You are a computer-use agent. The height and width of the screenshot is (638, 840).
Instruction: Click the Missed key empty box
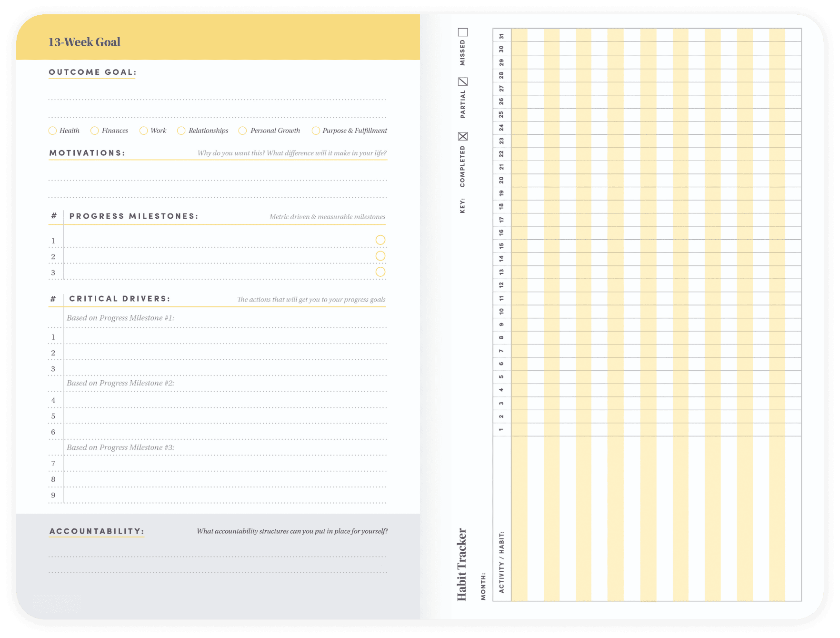463,32
